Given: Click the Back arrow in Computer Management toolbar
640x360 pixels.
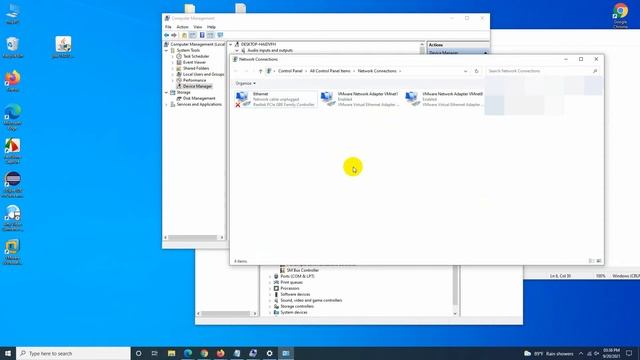Looking at the screenshot, I should [x=167, y=35].
